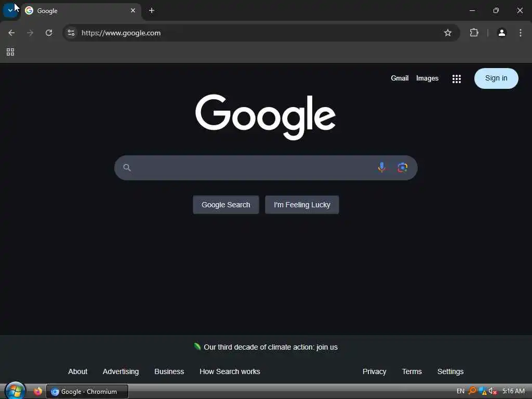The image size is (532, 399).
Task: Minimize the Chromium window
Action: coord(472,10)
